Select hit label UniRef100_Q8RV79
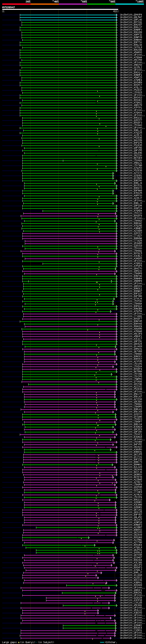Viewport: 146px width, 644px height. point(131,105)
